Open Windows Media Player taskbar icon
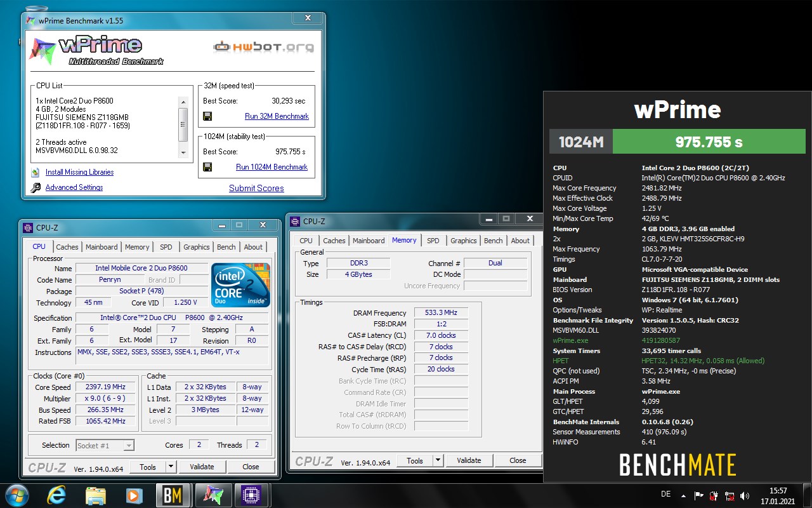Viewport: 812px width, 508px height. coord(133,495)
